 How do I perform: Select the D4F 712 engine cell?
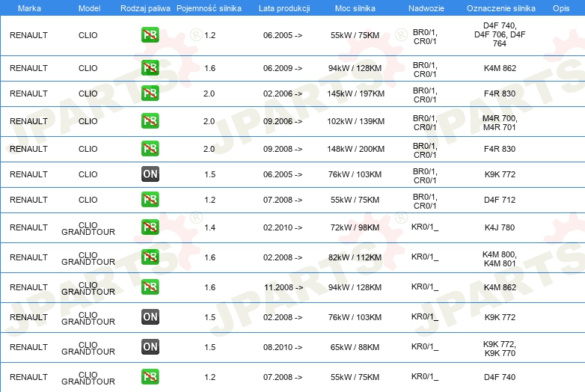point(500,200)
